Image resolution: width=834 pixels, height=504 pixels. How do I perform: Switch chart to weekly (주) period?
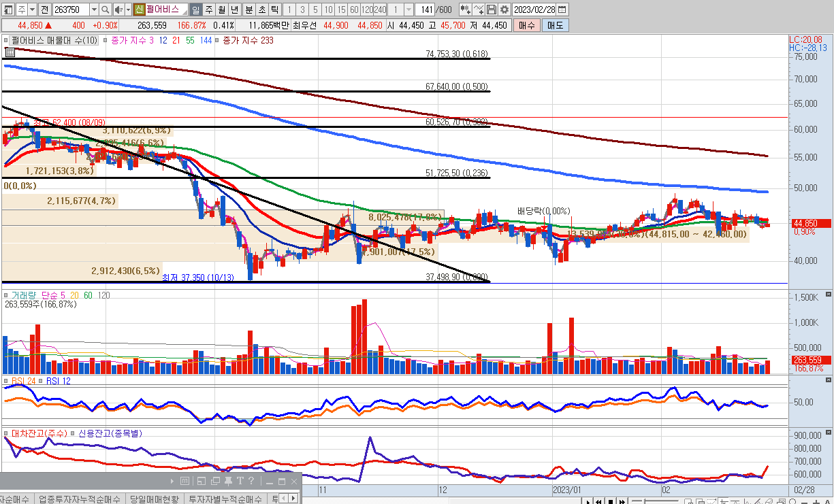(209, 10)
